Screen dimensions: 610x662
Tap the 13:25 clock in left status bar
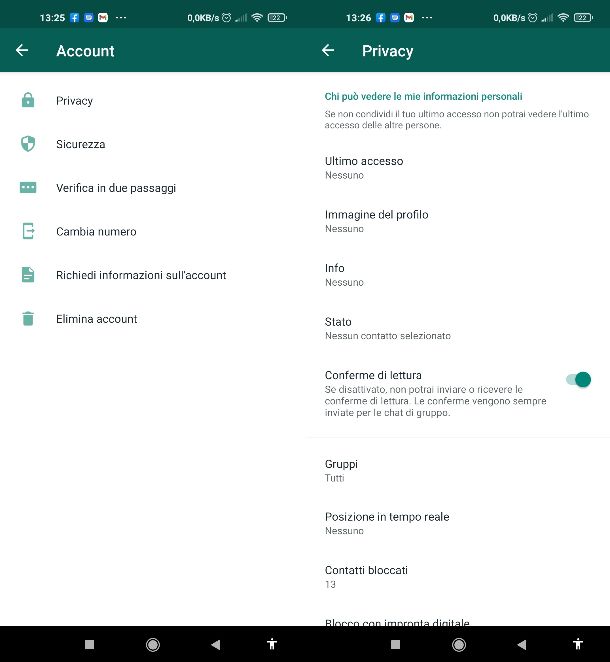[52, 18]
